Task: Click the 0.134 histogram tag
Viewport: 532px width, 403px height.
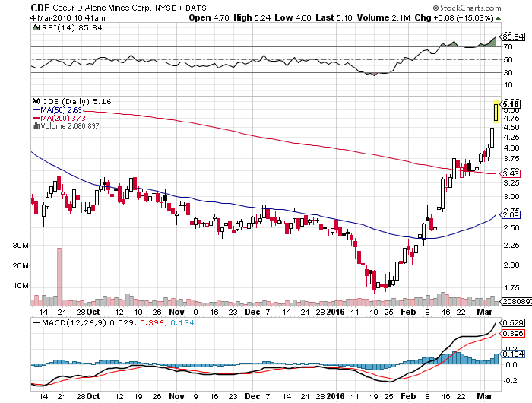Action: (513, 354)
